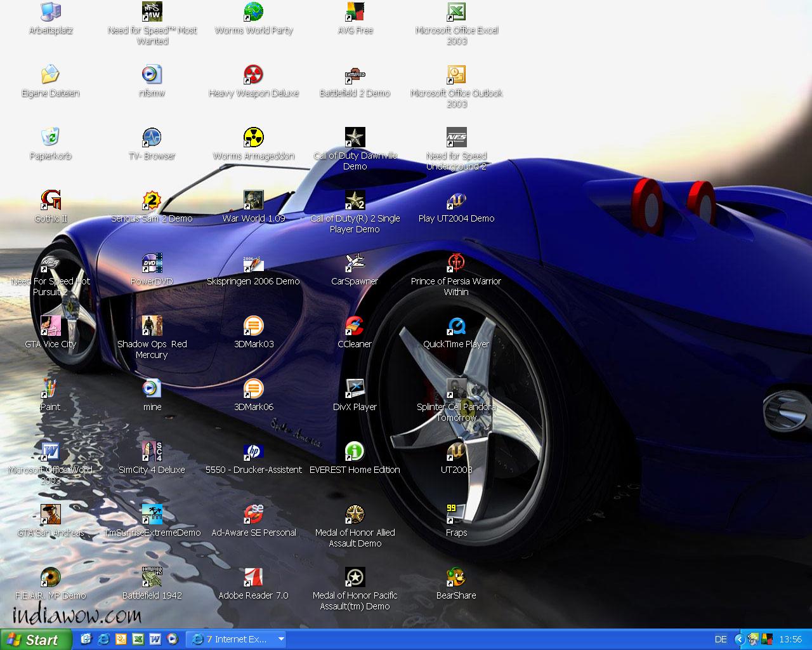Click the 3DMark06 desktop icon
Viewport: 812px width, 650px height.
(x=253, y=389)
